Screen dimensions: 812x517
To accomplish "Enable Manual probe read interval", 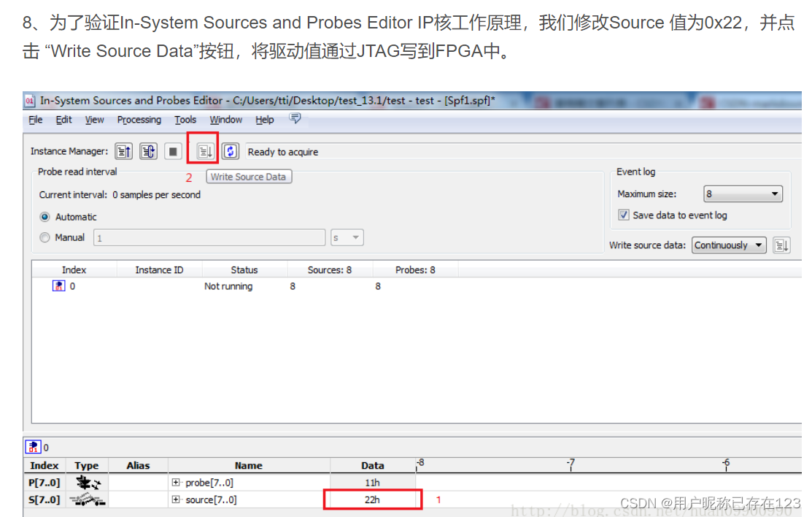I will 45,237.
